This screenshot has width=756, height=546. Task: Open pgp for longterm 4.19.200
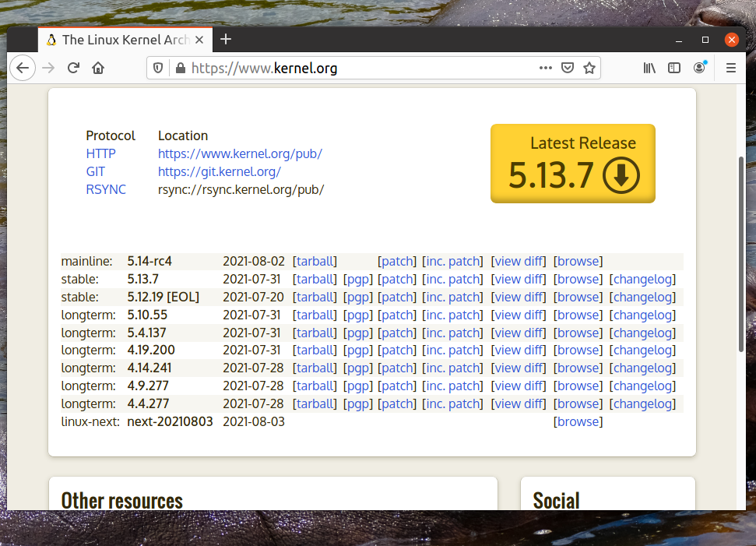[357, 350]
